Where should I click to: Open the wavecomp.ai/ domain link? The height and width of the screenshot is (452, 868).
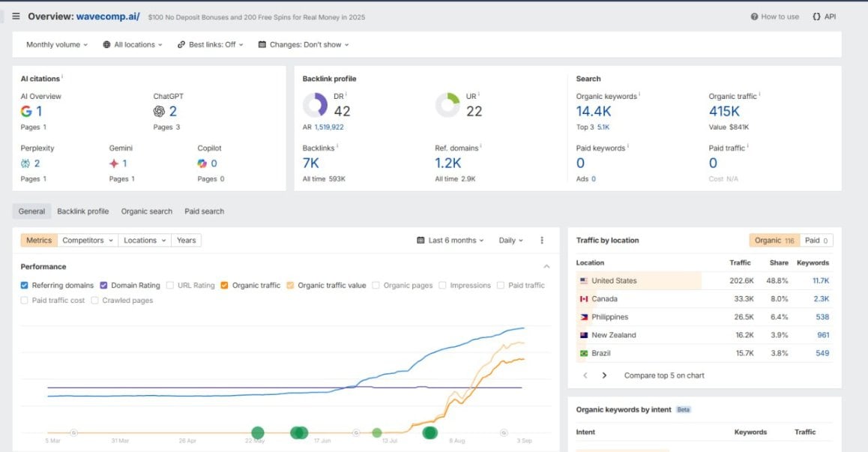[108, 16]
